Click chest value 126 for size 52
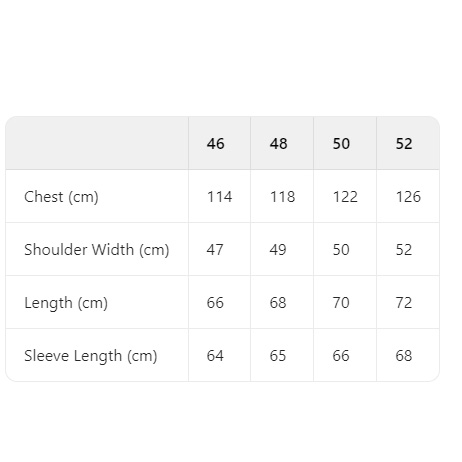Image resolution: width=462 pixels, height=462 pixels. pos(408,197)
